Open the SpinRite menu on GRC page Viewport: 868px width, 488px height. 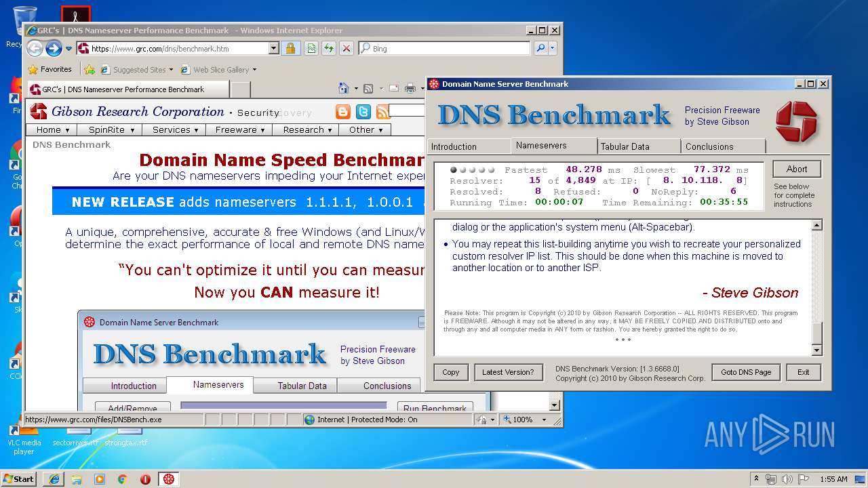click(x=111, y=129)
